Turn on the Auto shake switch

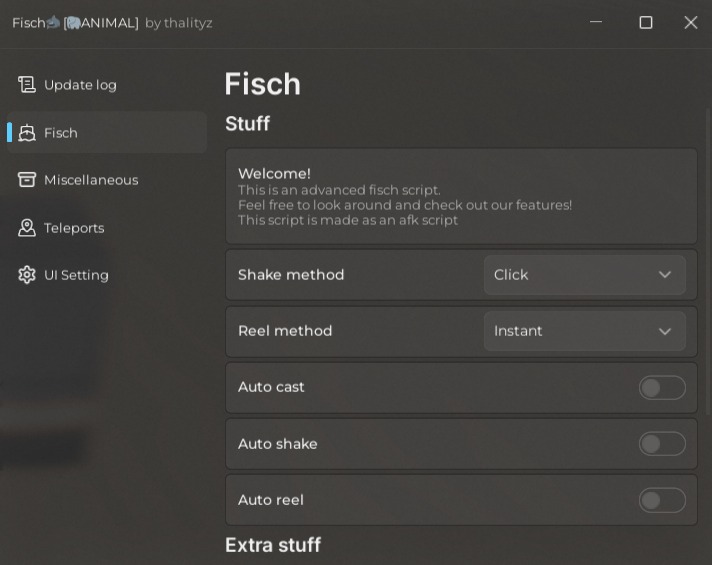click(662, 444)
